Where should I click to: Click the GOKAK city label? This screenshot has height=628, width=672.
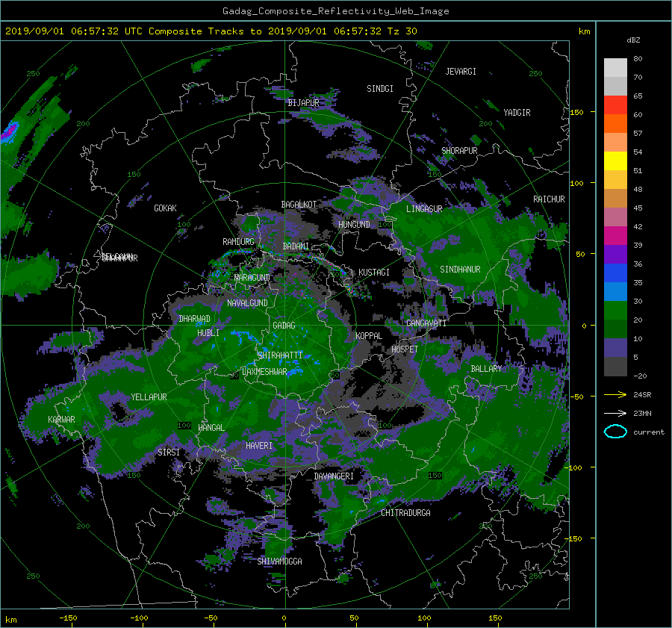click(165, 208)
